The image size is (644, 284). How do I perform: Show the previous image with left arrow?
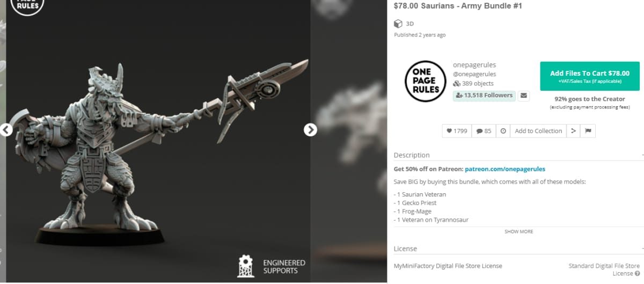pyautogui.click(x=5, y=130)
